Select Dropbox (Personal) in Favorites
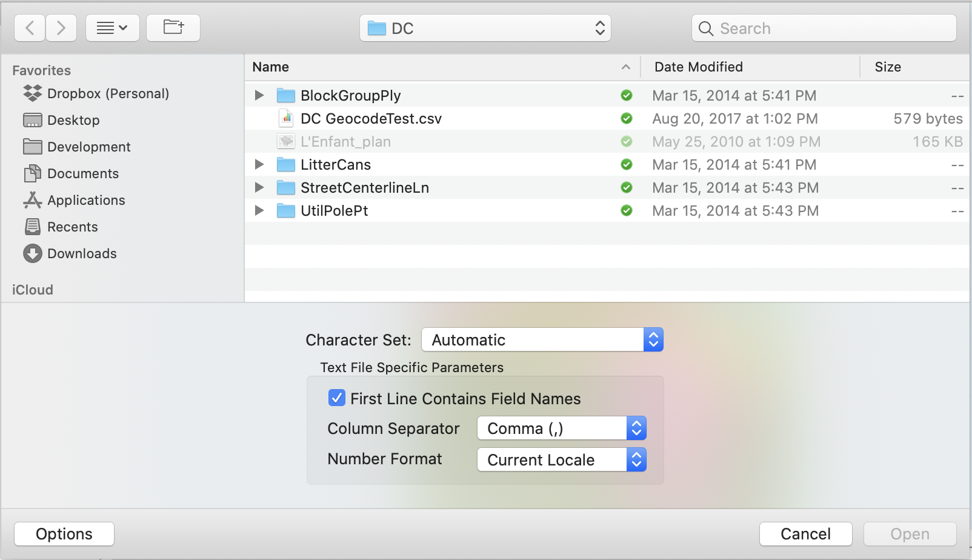 [108, 93]
